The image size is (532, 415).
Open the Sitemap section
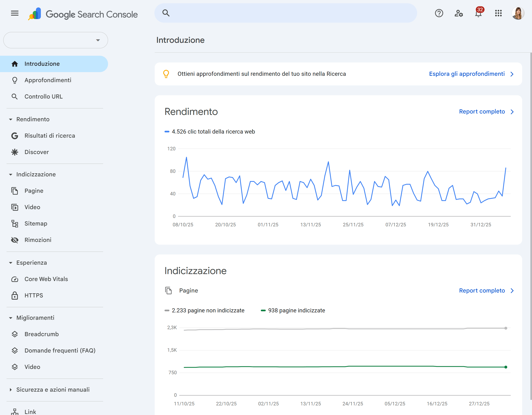(x=36, y=223)
